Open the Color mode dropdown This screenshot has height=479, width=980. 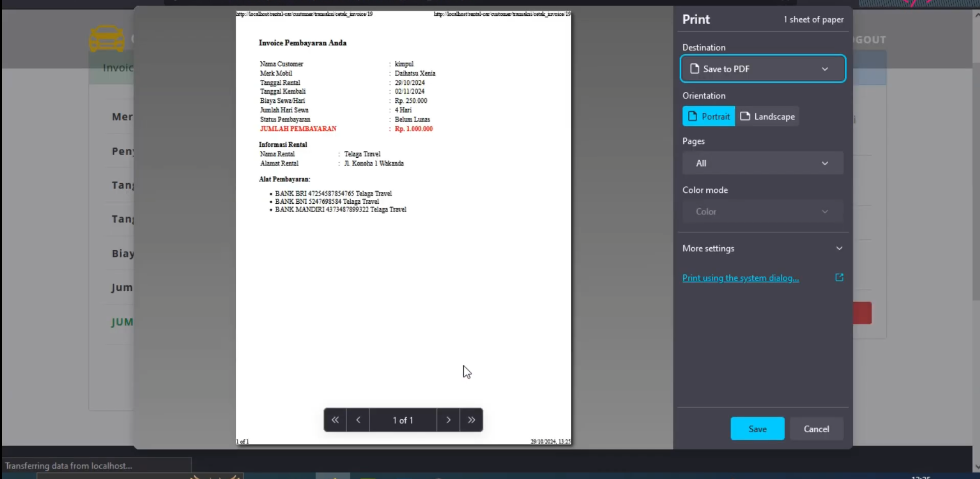pyautogui.click(x=763, y=211)
